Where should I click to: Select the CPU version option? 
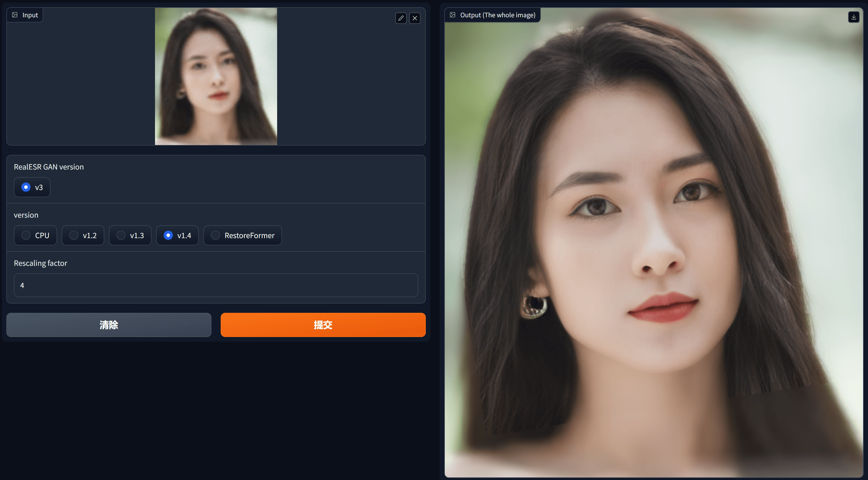click(x=26, y=235)
